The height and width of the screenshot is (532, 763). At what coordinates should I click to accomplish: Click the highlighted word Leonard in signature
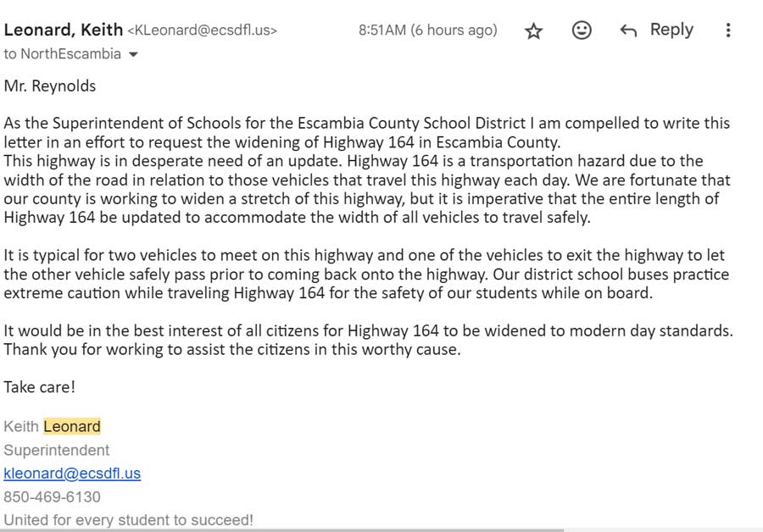click(72, 426)
